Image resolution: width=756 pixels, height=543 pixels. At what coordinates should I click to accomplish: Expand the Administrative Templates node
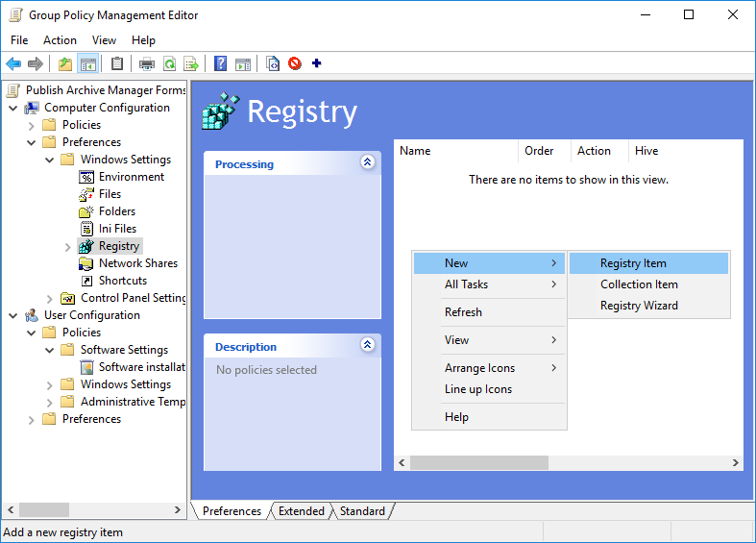(x=50, y=403)
